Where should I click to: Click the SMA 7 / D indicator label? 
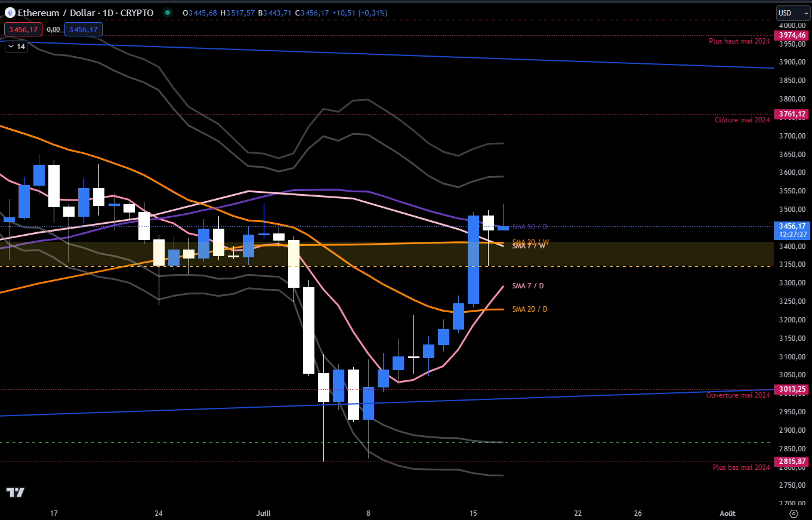coord(527,286)
